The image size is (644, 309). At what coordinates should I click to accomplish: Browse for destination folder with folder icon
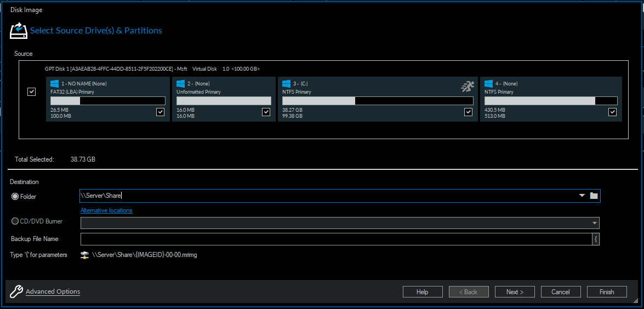[594, 196]
